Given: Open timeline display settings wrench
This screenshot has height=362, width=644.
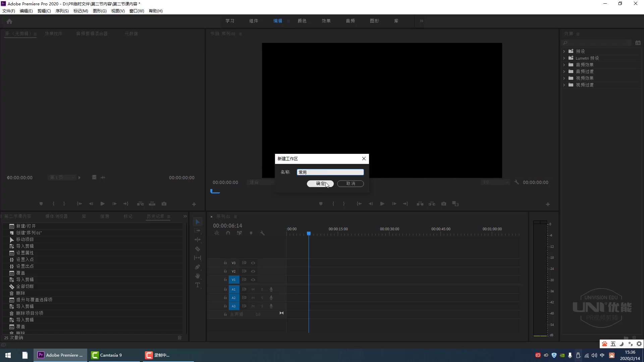Looking at the screenshot, I should point(262,233).
